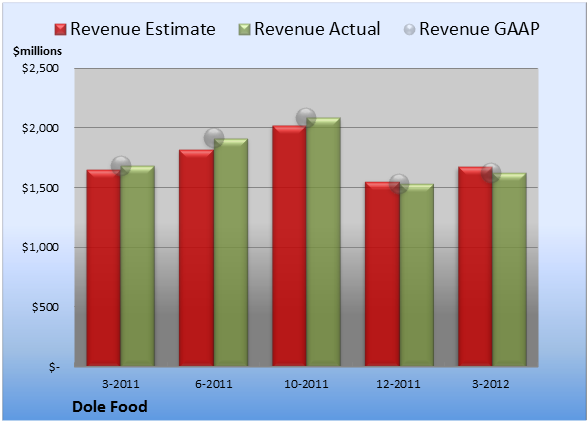Select the green actual bar for 10-2011

tap(323, 242)
